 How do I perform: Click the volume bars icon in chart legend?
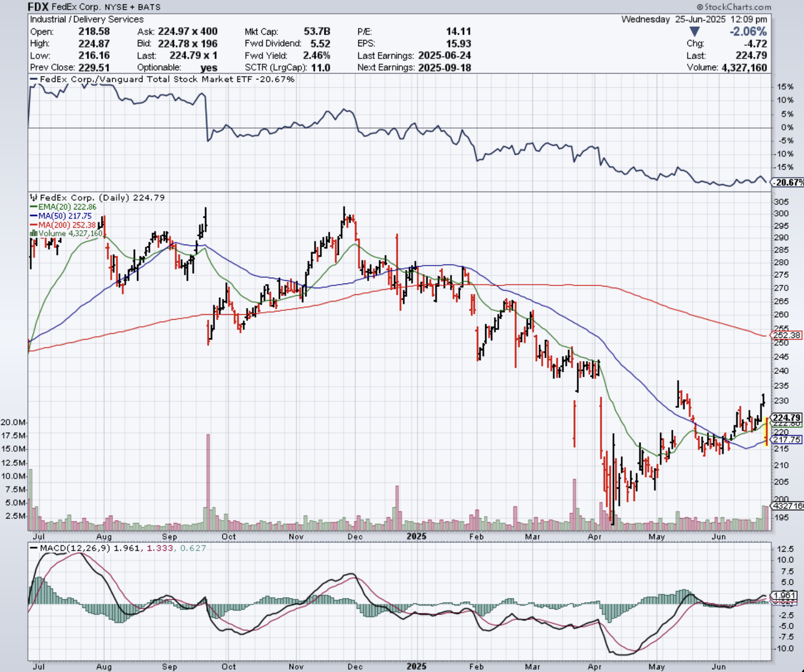34,233
